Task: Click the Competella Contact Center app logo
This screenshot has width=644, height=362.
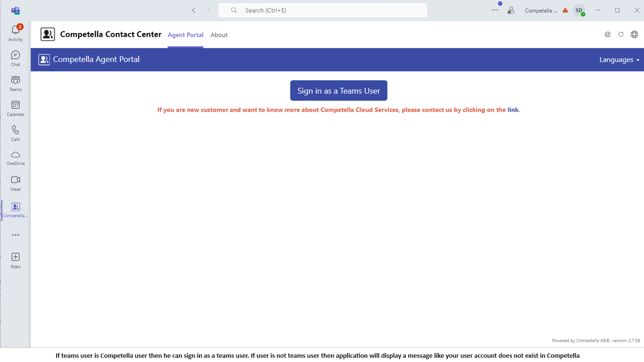Action: 48,34
